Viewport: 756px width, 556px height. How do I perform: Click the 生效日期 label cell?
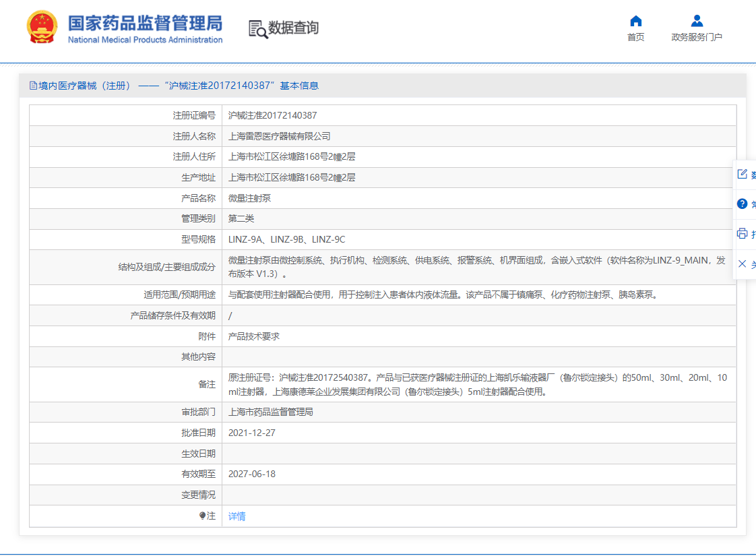[x=126, y=454]
